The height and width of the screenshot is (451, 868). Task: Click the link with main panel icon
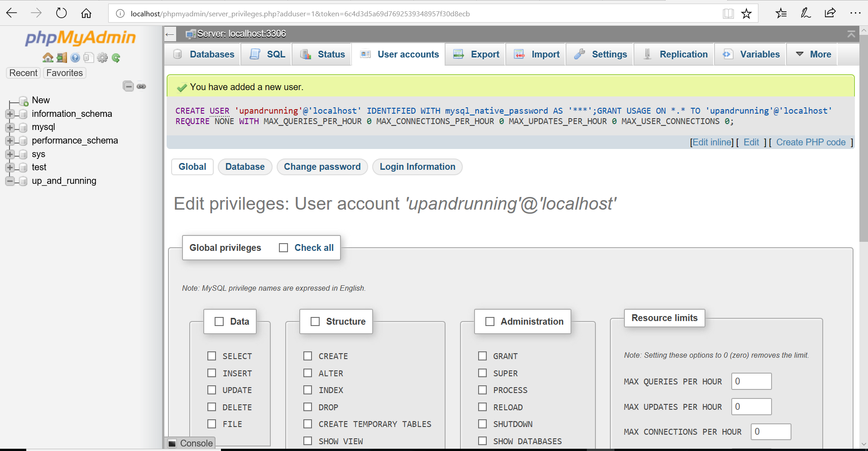(141, 86)
